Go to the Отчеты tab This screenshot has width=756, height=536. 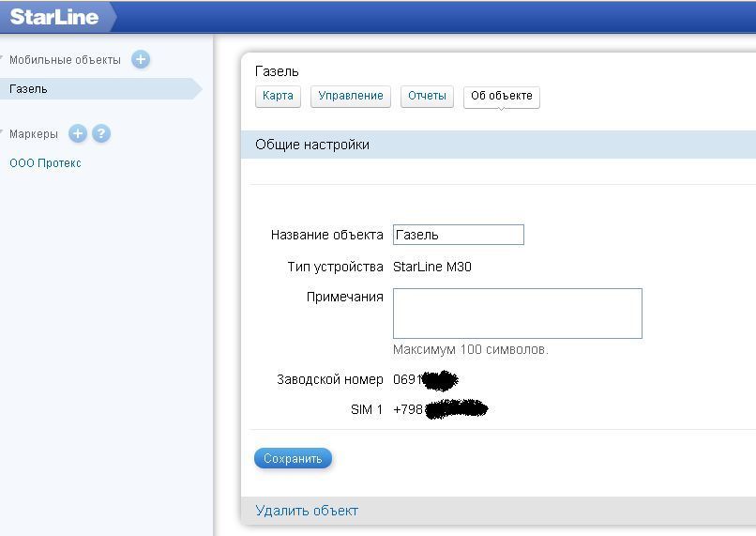click(x=427, y=97)
